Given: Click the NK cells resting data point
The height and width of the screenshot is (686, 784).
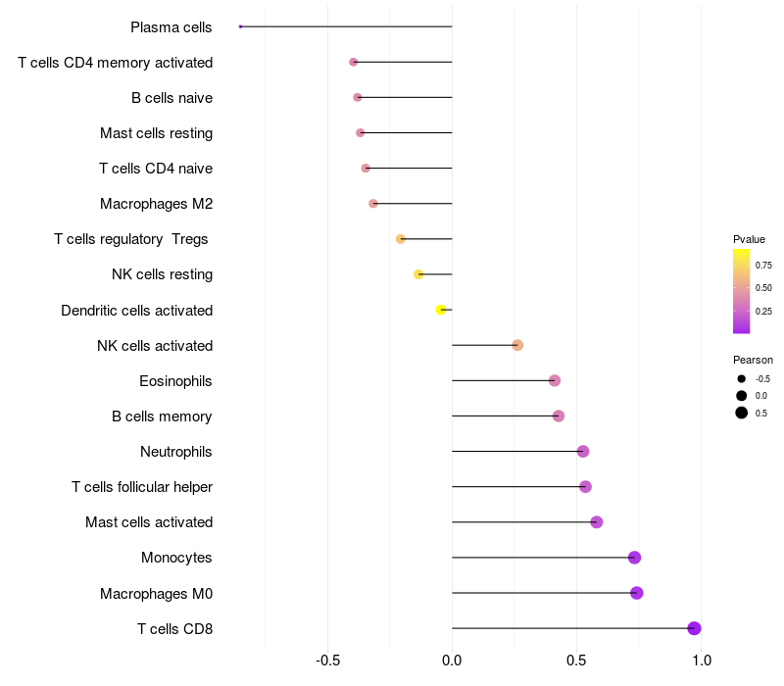Looking at the screenshot, I should pyautogui.click(x=418, y=274).
